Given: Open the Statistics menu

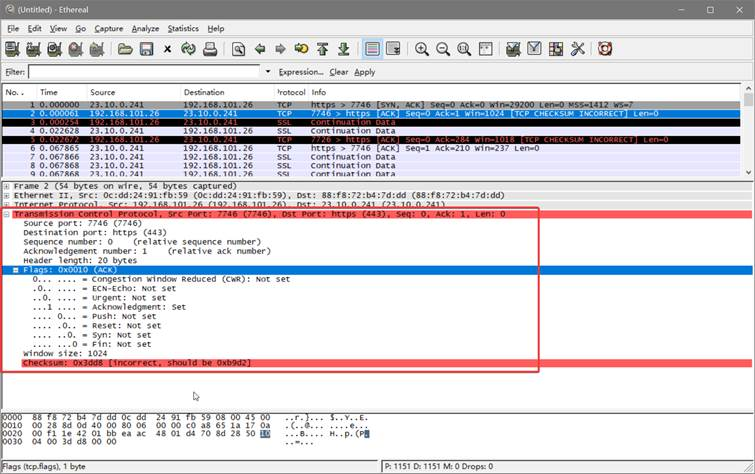Looking at the screenshot, I should pos(183,28).
